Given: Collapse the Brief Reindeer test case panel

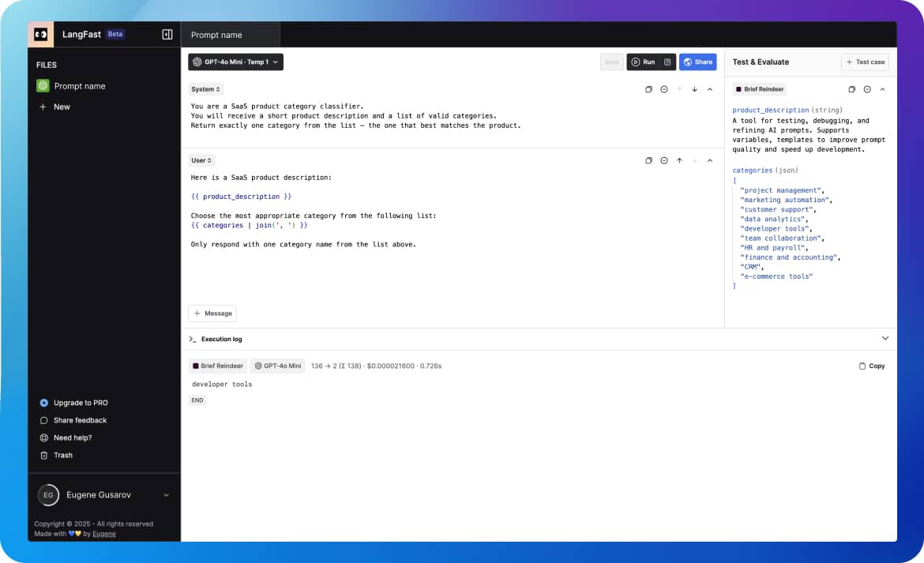Looking at the screenshot, I should [x=883, y=89].
